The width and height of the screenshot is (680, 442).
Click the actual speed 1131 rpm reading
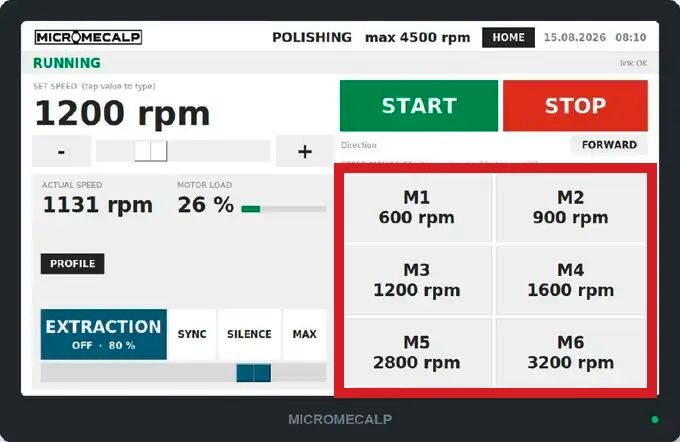click(98, 205)
